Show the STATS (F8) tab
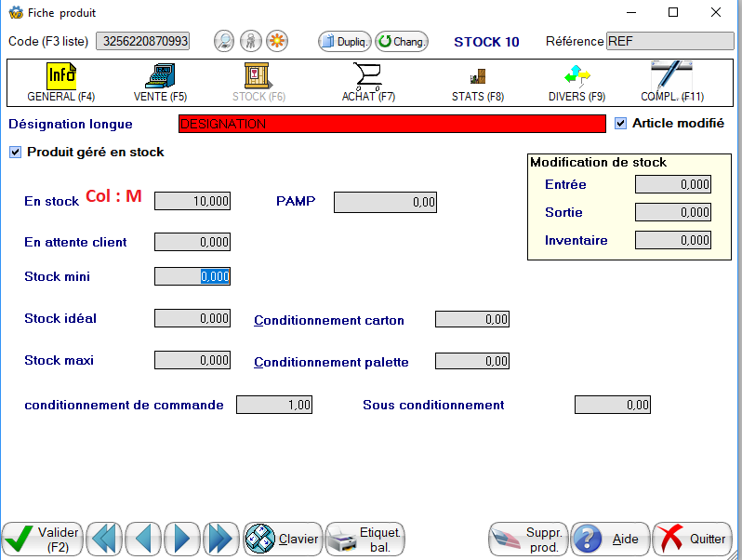 coord(477,82)
